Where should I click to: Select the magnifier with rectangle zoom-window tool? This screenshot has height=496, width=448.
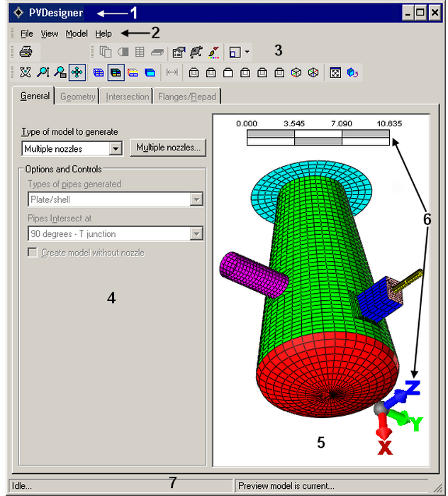click(60, 72)
